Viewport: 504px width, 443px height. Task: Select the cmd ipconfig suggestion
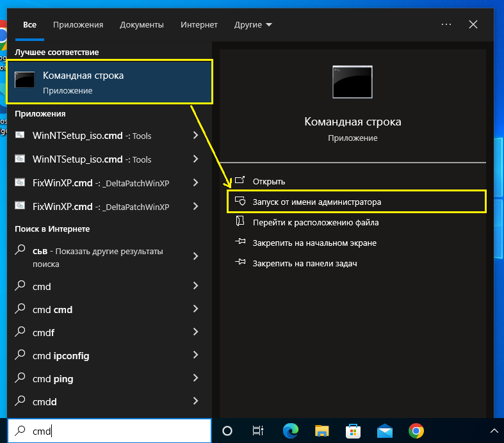[x=61, y=356]
